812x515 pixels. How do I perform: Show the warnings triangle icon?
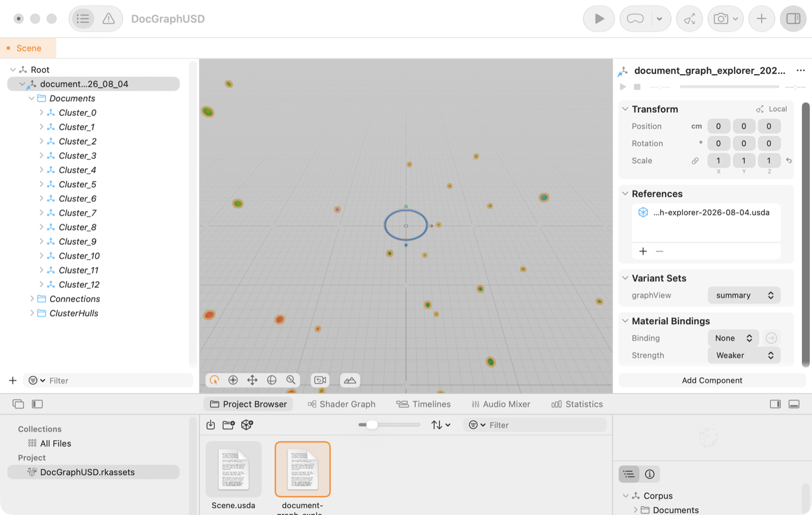click(x=109, y=19)
